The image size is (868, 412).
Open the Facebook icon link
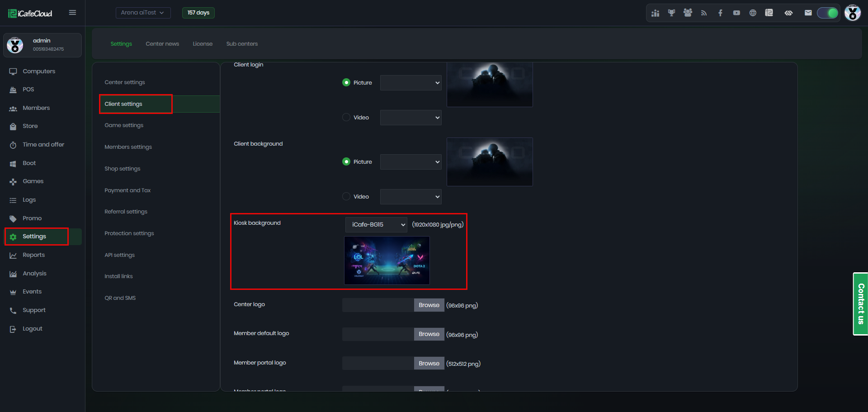click(x=720, y=13)
